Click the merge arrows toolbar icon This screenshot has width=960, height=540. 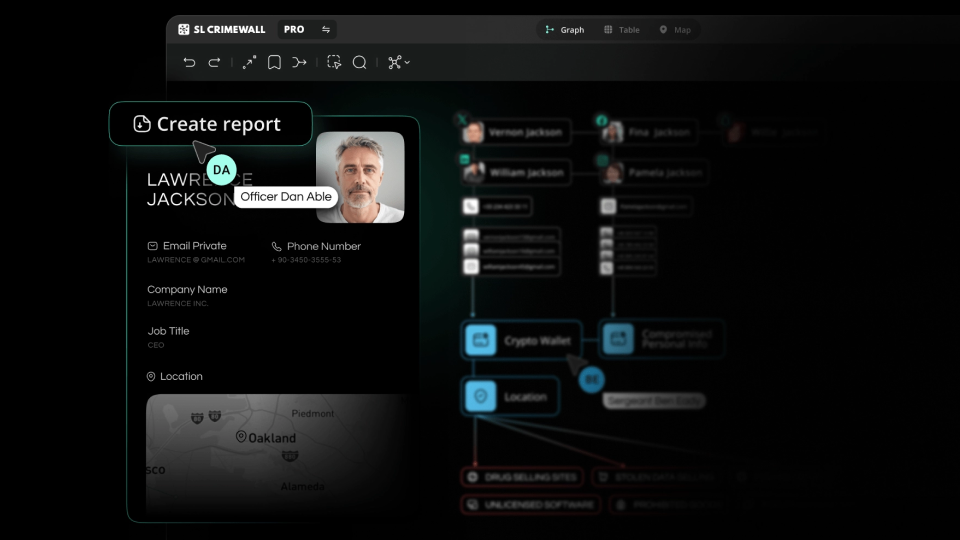(299, 62)
